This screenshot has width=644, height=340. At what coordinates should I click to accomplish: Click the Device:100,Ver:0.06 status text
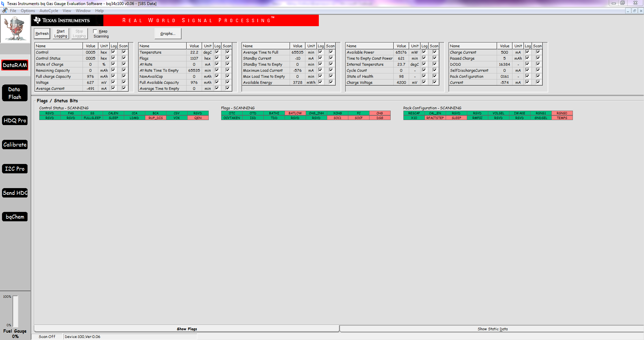[83, 337]
